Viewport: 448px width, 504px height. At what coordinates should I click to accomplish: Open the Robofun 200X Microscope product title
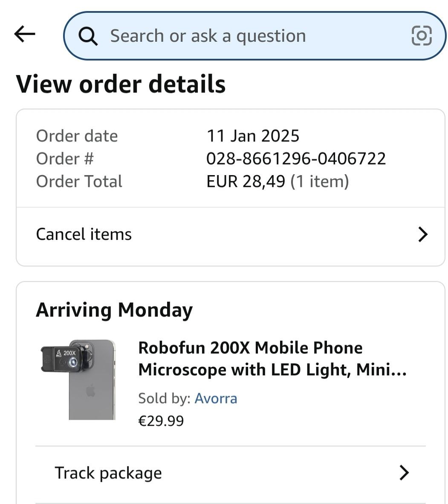pyautogui.click(x=272, y=358)
